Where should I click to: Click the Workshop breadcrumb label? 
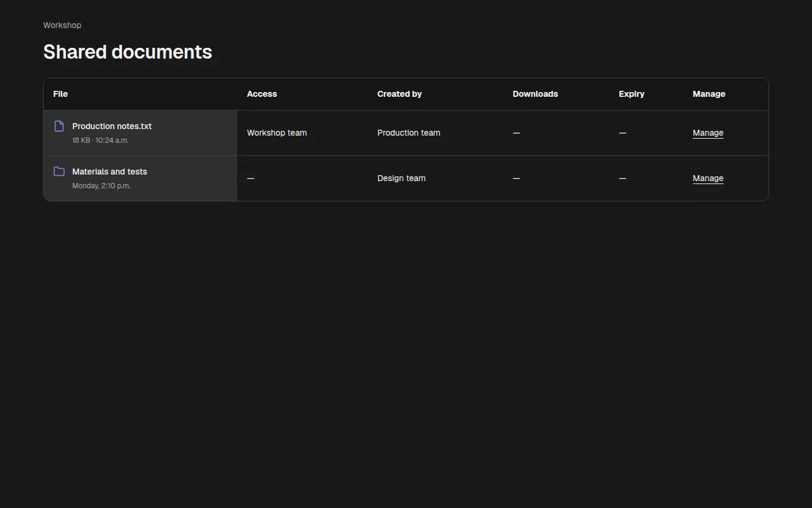coord(62,25)
